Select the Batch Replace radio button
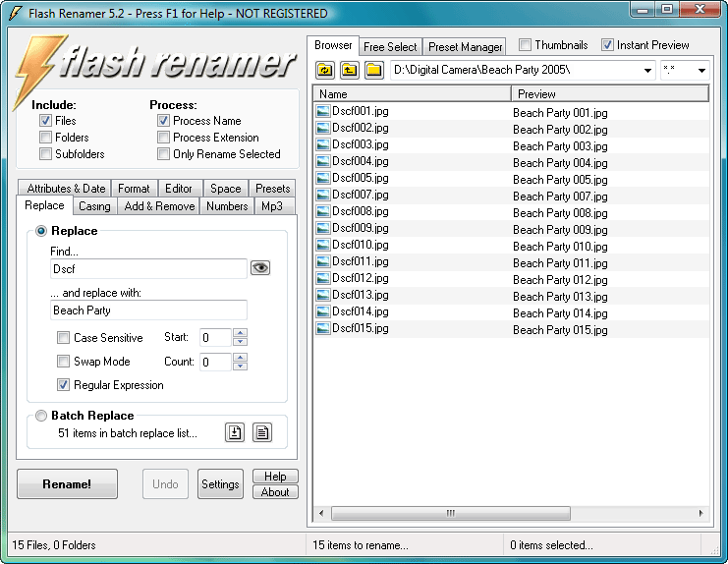 41,416
